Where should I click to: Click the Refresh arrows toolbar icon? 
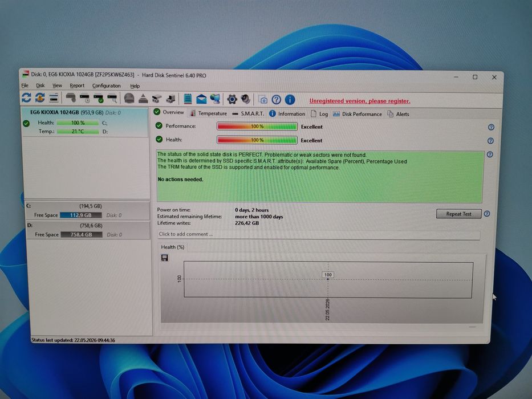26,97
